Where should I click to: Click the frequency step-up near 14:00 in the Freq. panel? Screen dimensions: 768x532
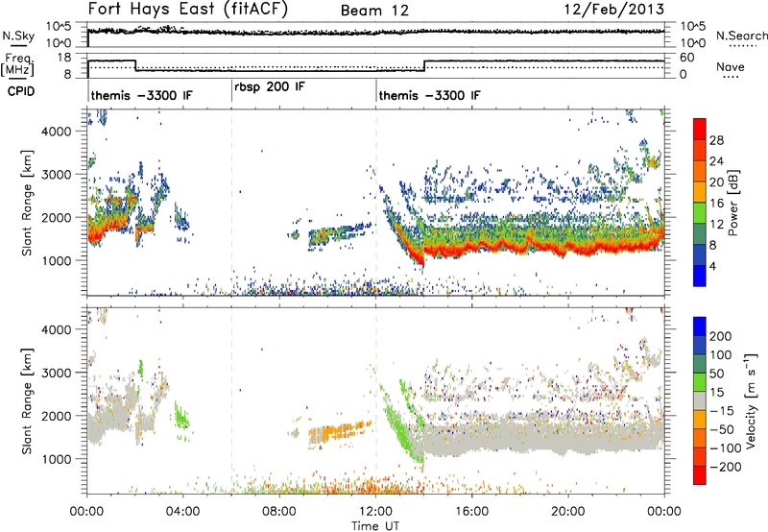click(x=424, y=65)
